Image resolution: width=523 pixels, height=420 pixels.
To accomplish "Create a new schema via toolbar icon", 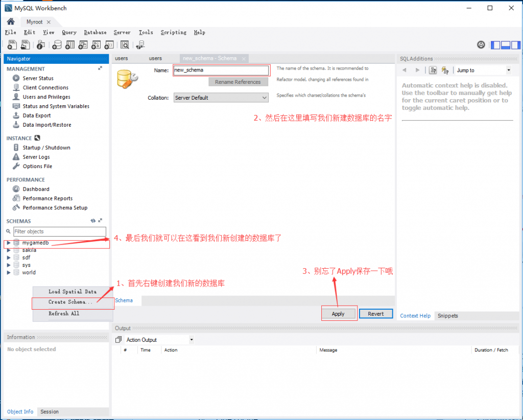I will pyautogui.click(x=57, y=44).
